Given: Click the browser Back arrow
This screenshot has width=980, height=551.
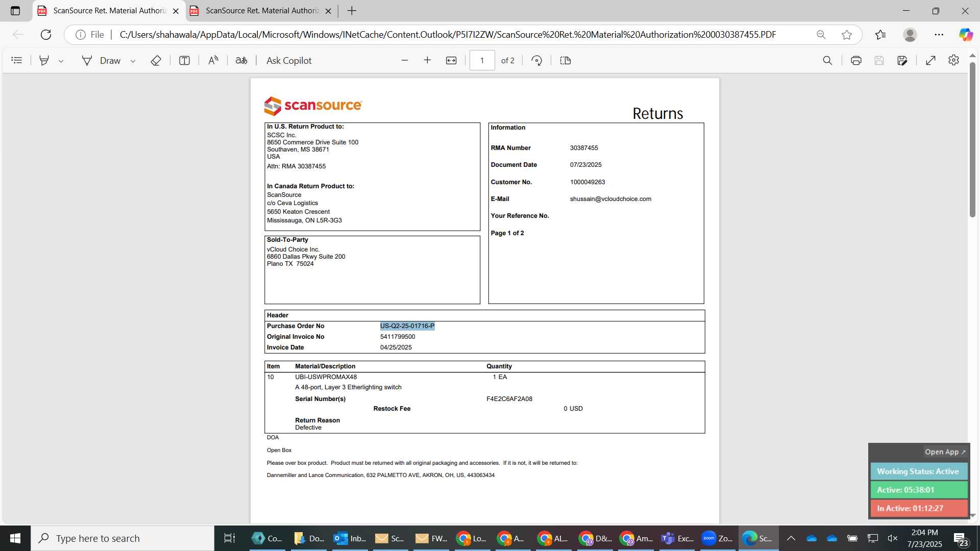Looking at the screenshot, I should 18,35.
